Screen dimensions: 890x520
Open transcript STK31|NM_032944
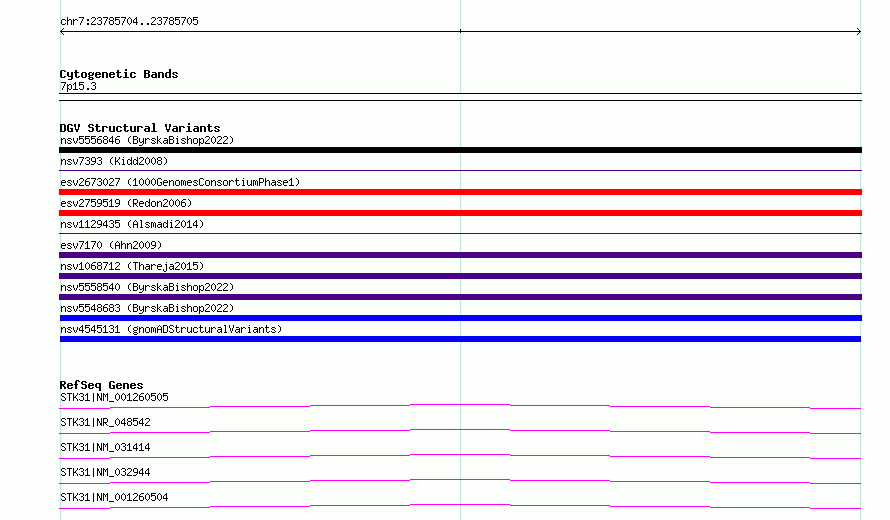(105, 472)
